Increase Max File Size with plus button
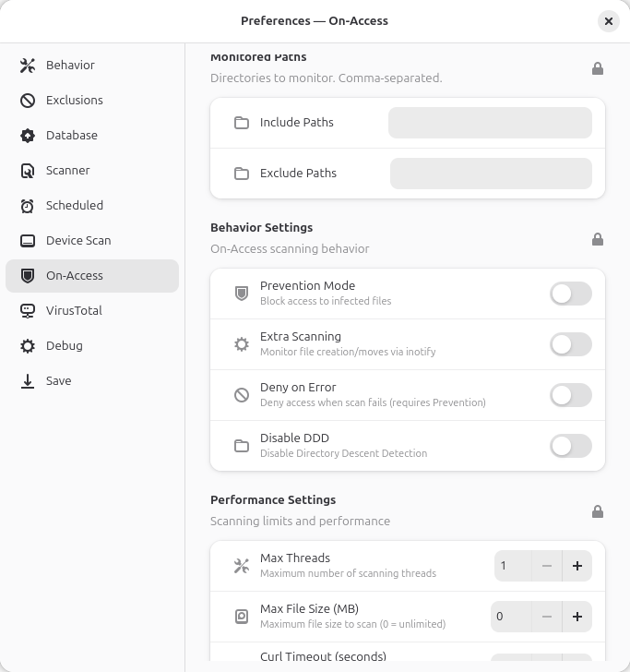The width and height of the screenshot is (630, 672). pos(577,617)
